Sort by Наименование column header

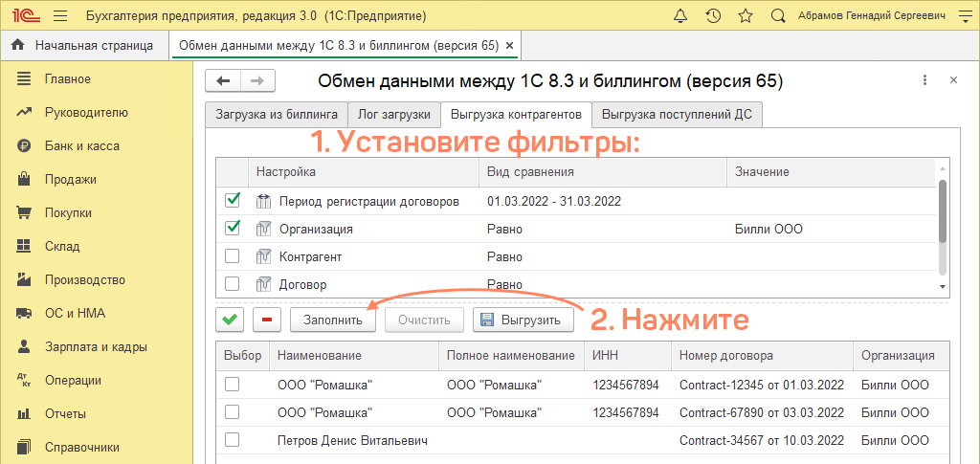(x=354, y=355)
